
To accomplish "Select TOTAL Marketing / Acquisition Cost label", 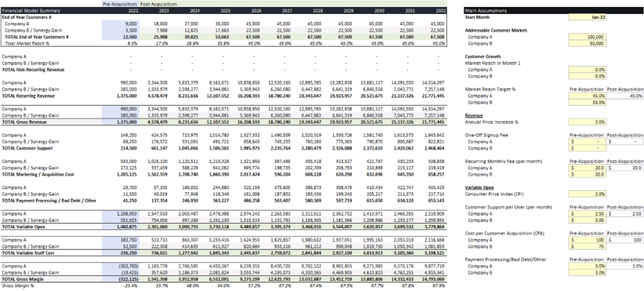I will 39,175.
